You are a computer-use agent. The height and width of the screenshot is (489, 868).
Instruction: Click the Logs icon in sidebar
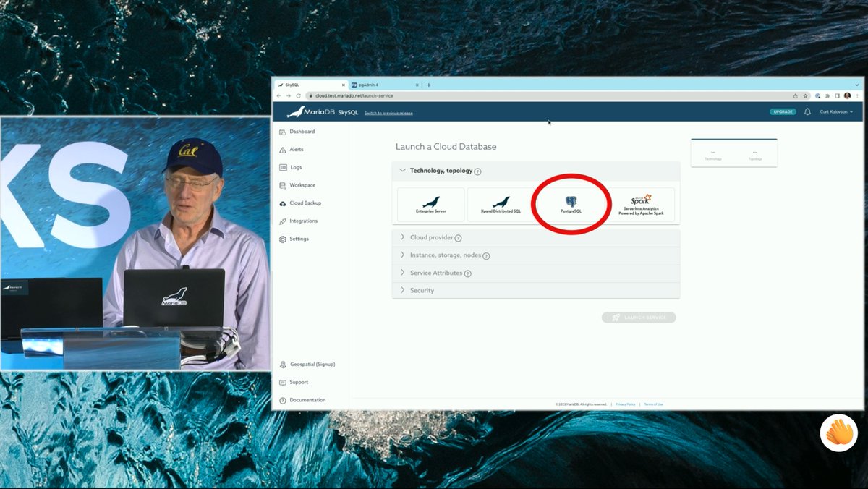point(283,167)
